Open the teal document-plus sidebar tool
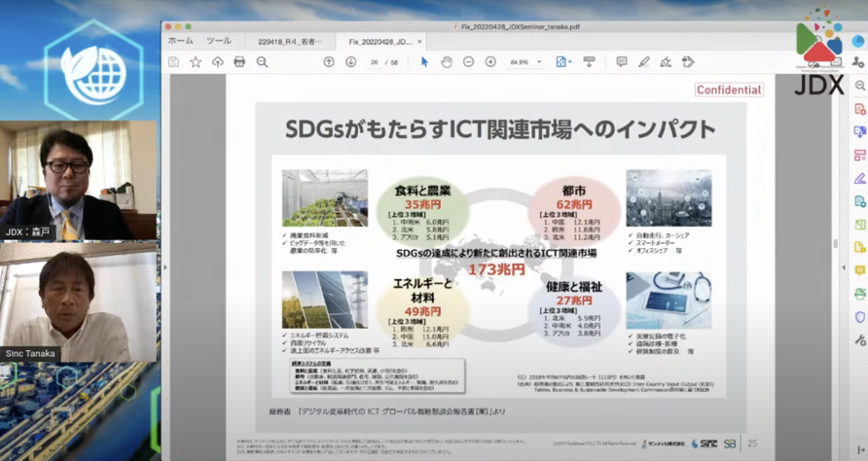Screen dimensions: 868x461 pyautogui.click(x=859, y=201)
